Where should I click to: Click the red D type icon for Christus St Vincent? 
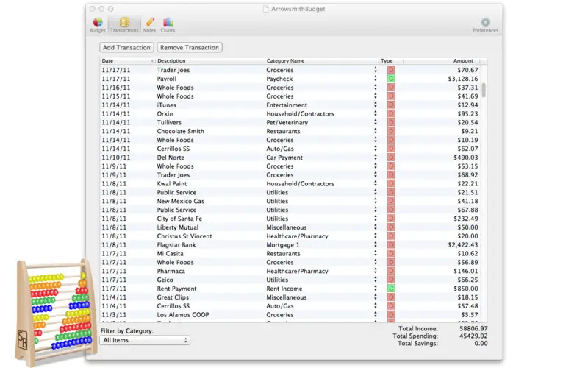(391, 236)
